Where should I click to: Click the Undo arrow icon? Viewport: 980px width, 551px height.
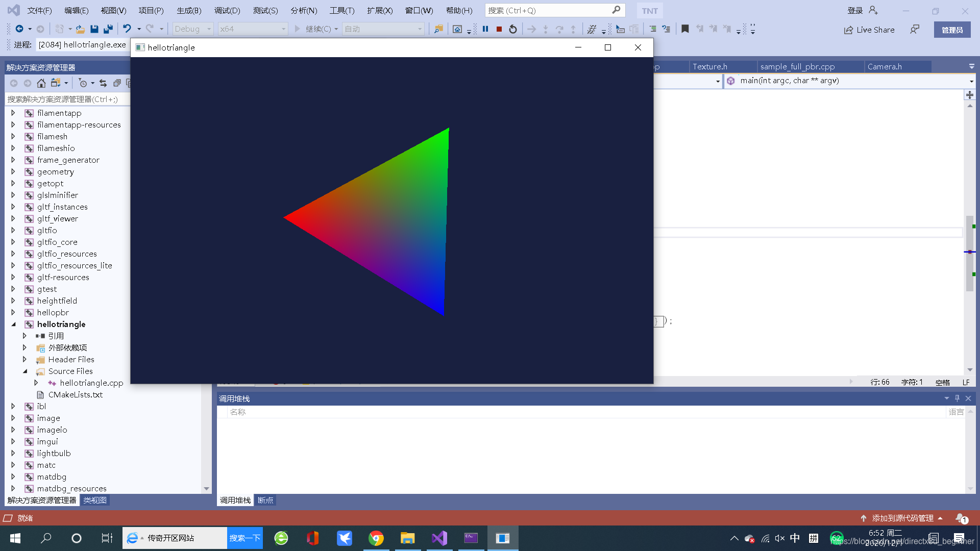(x=127, y=29)
